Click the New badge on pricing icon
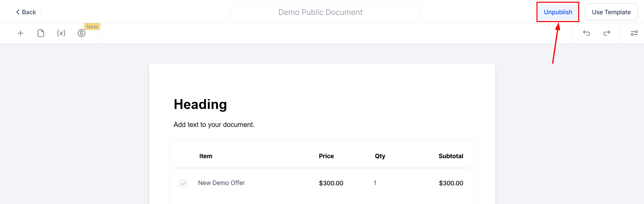Screen dimensions: 644x204 [92, 26]
